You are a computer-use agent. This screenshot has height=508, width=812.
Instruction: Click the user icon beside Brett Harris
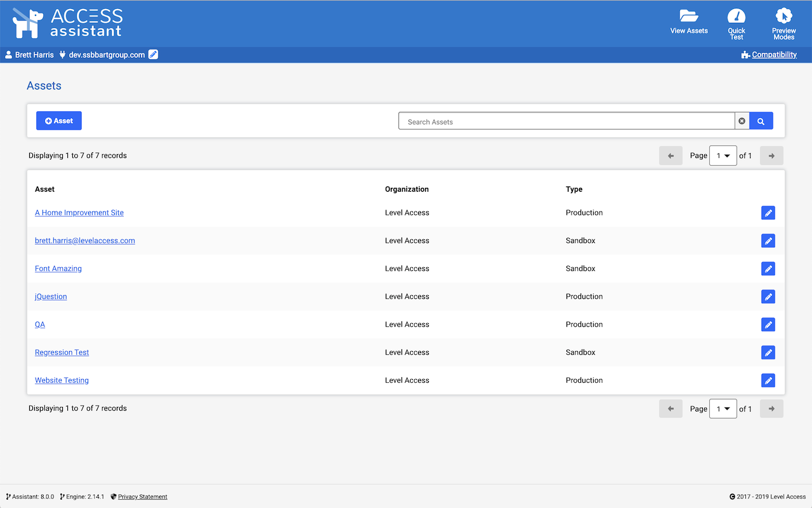[x=9, y=55]
